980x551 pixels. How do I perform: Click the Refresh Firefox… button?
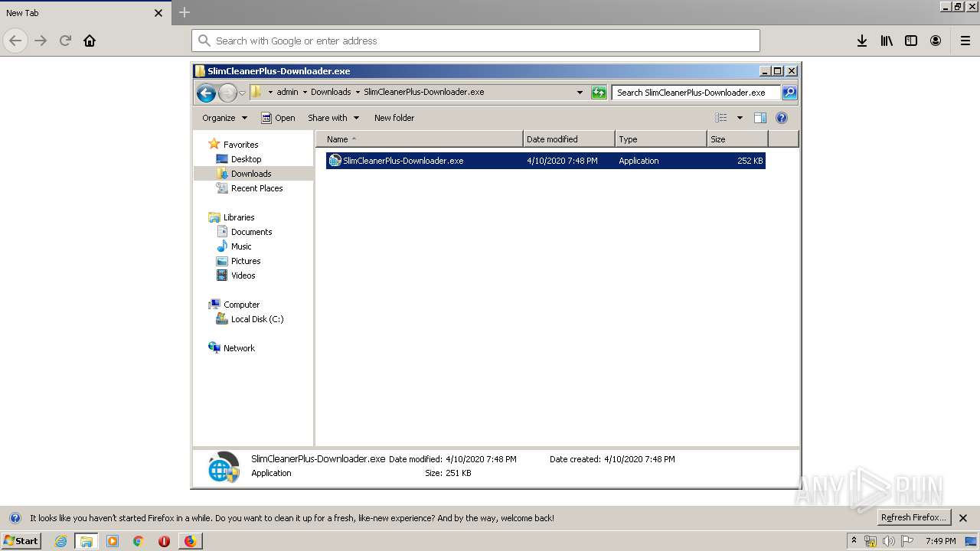(913, 517)
